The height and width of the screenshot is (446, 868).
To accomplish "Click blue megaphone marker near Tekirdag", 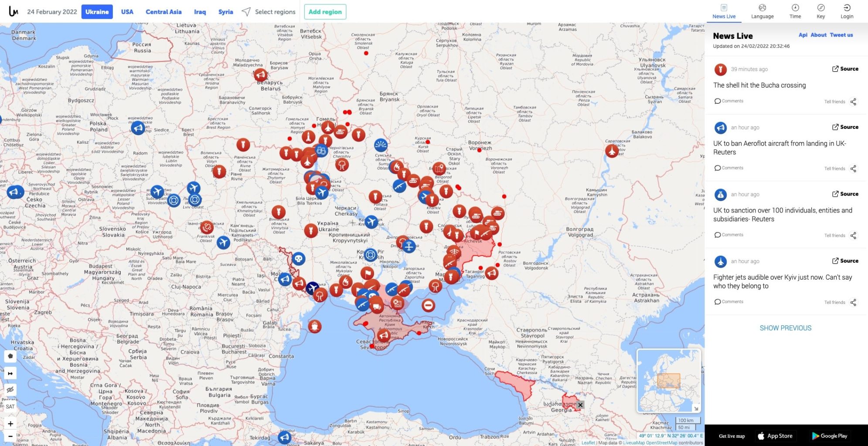I will pos(284,437).
